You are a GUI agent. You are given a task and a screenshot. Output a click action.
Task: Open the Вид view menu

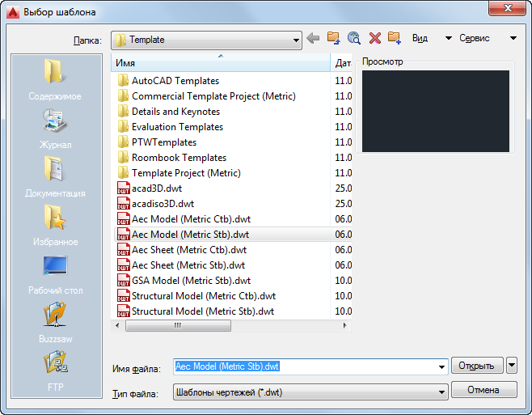coord(432,38)
